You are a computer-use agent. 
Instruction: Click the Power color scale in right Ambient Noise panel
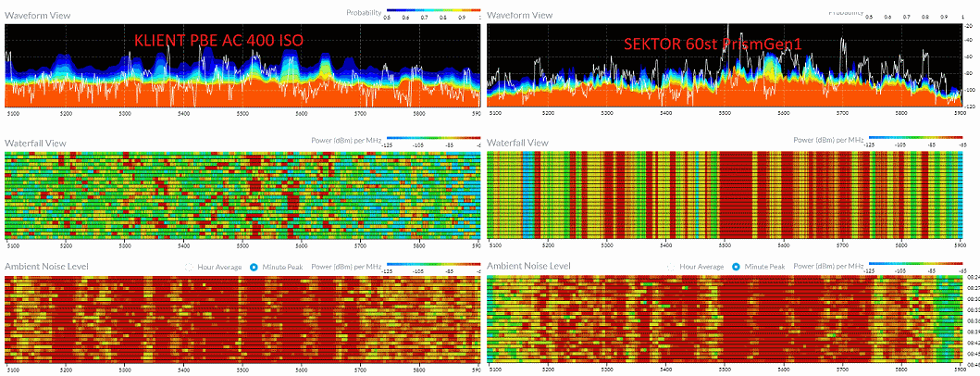[x=915, y=264]
